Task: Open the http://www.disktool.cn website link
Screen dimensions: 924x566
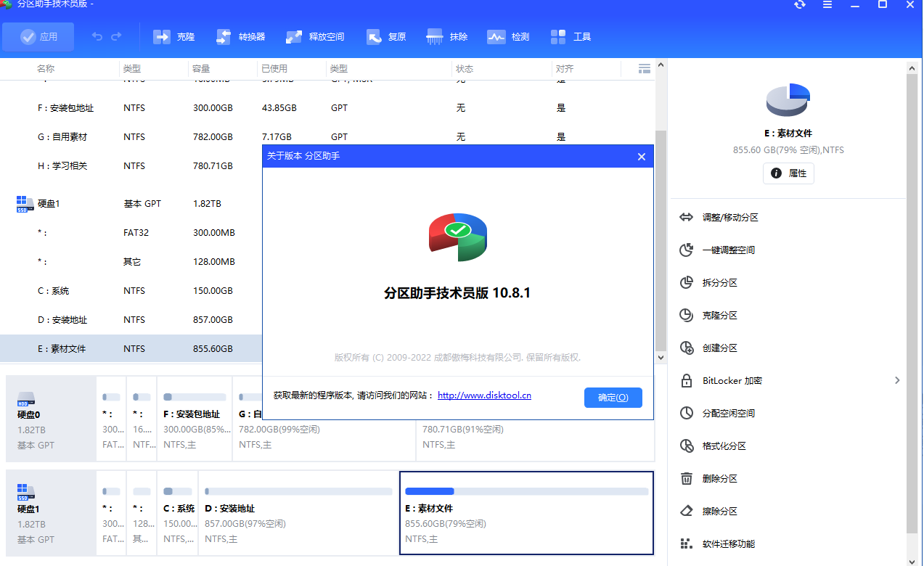Action: pos(483,395)
